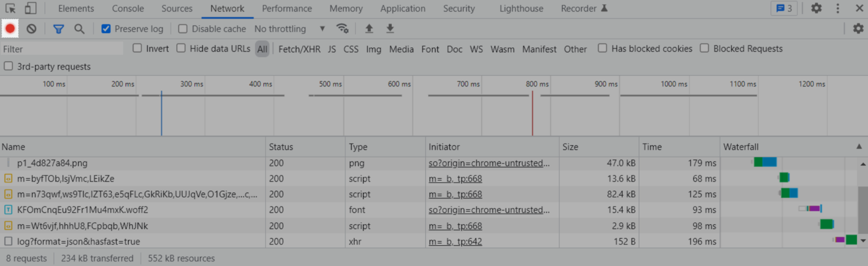Enable Disable cache checkbox
Viewport: 868px width, 266px height.
pos(183,29)
